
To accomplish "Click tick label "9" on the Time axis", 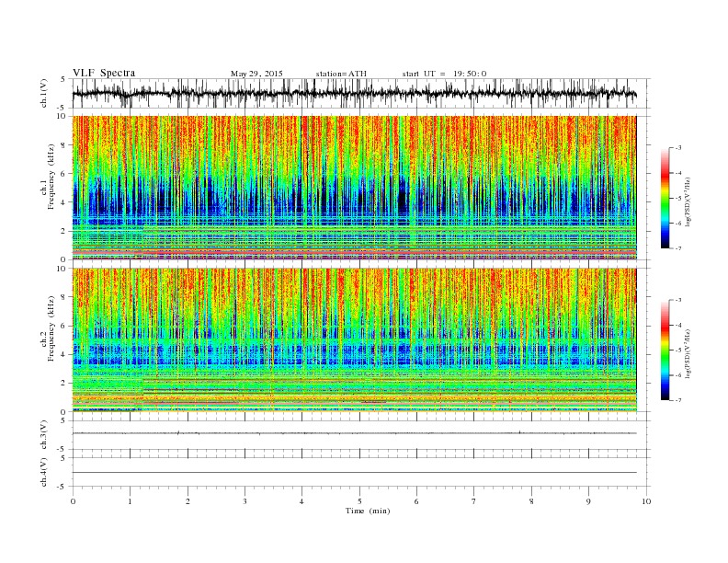I will pyautogui.click(x=588, y=501).
